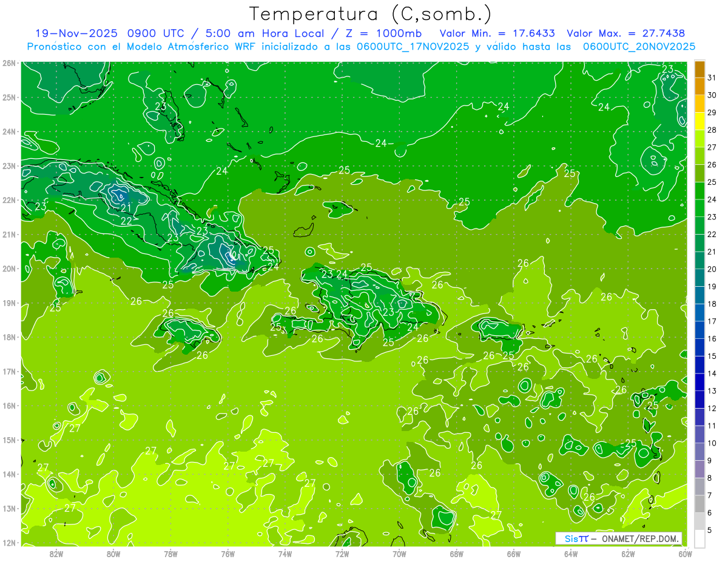Click the 62W longitude axis label
Image resolution: width=728 pixels, height=562 pixels.
pyautogui.click(x=628, y=554)
